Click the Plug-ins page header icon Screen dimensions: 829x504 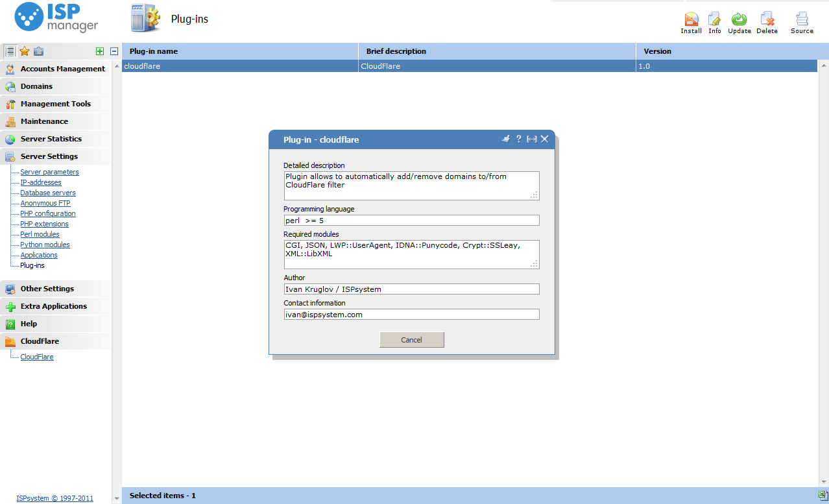pos(145,19)
